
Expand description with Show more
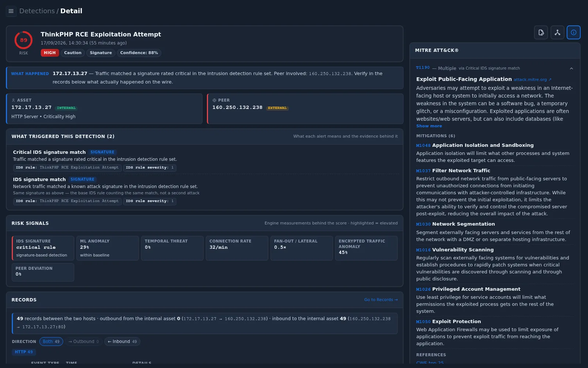(429, 126)
